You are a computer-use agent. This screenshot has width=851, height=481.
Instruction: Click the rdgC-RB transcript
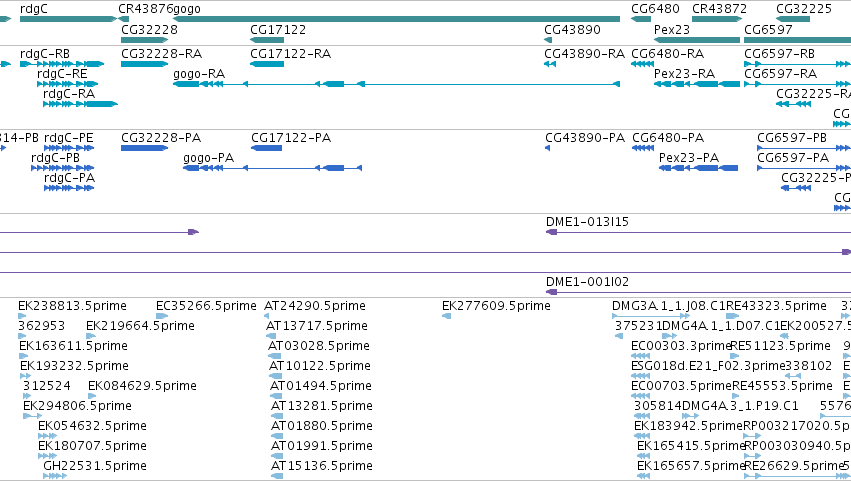coord(62,64)
